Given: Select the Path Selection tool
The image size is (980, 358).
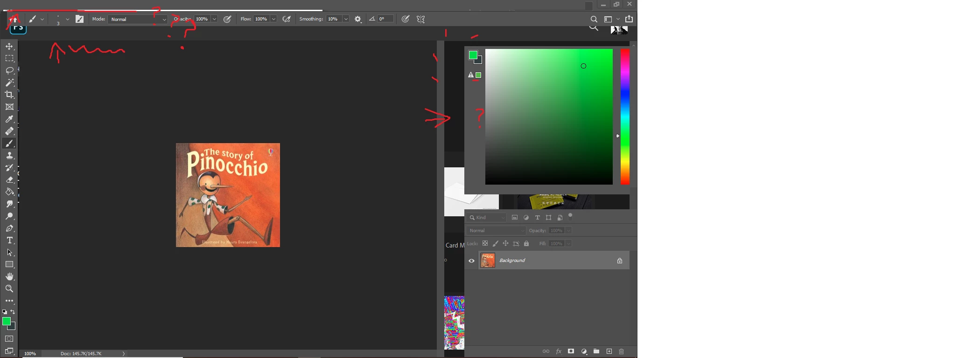Looking at the screenshot, I should 9,253.
